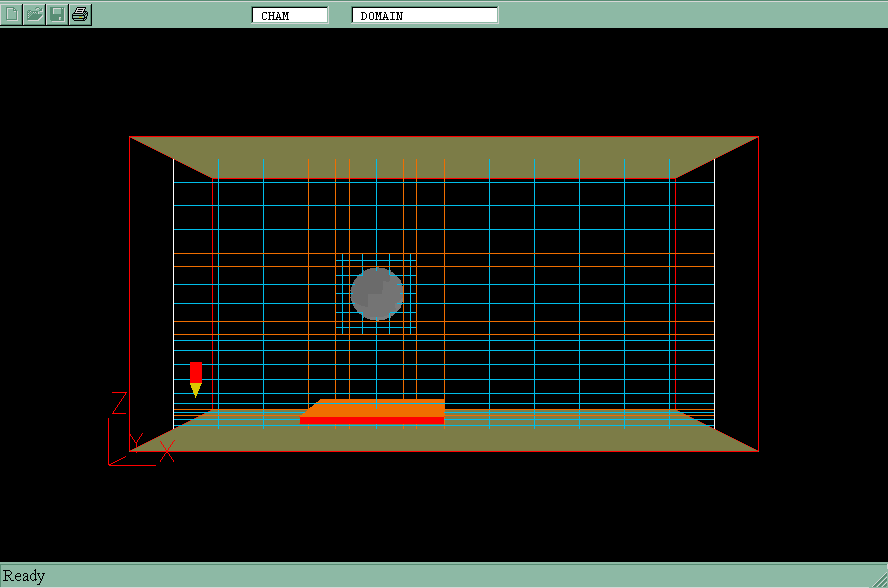
Task: Click the resize grip in the bottom-right corner
Action: [x=878, y=578]
